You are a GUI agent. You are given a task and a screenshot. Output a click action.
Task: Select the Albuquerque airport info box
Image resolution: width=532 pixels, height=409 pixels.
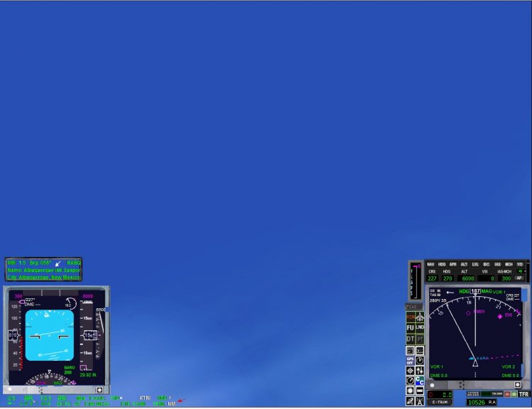pos(43,269)
